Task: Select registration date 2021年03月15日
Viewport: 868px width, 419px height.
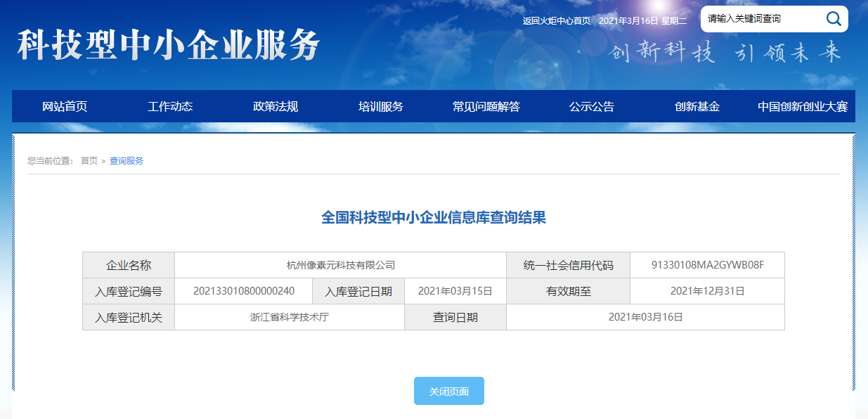Action: coord(455,291)
